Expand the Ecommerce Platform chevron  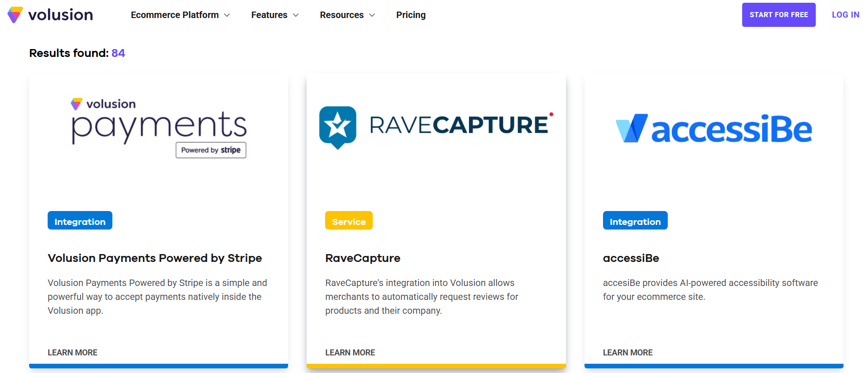tap(227, 15)
